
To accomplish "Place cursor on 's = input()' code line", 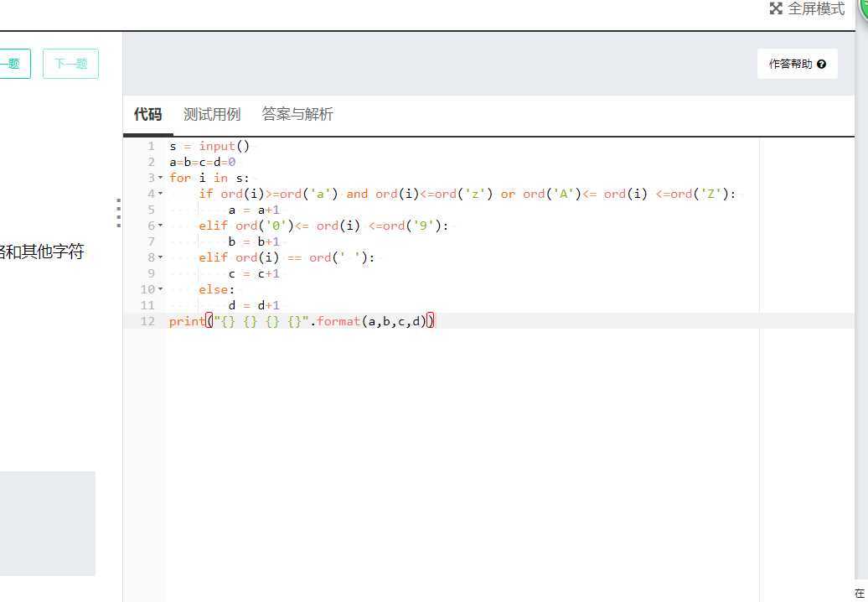I will point(209,146).
